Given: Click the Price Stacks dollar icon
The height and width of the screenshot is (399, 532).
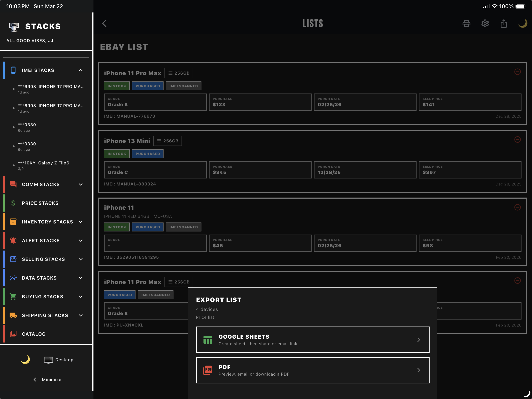Looking at the screenshot, I should 13,203.
